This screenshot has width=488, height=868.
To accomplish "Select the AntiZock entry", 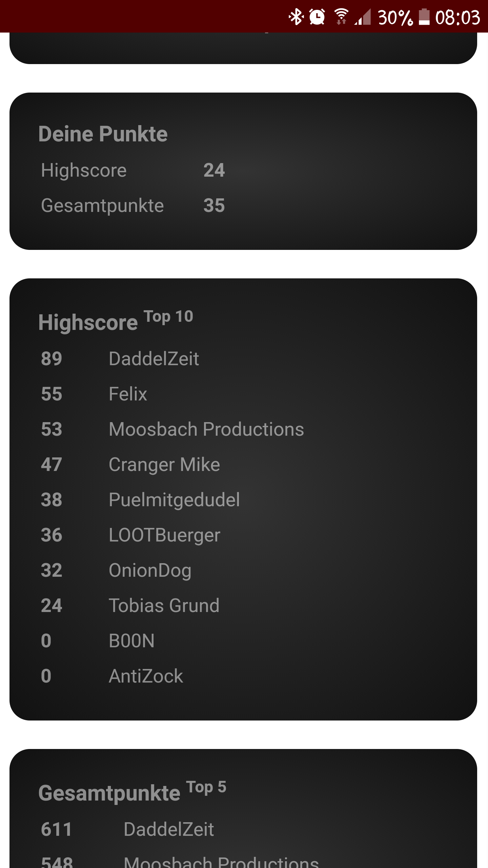I will (x=146, y=676).
